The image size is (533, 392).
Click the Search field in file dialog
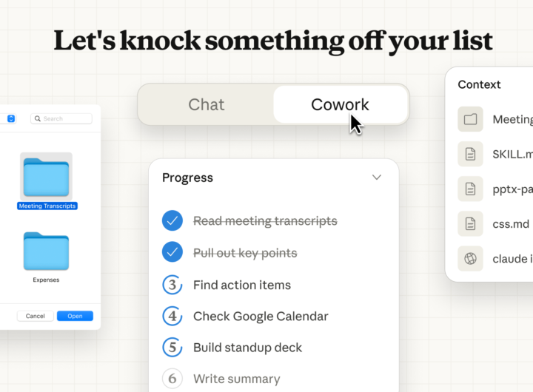click(x=62, y=118)
